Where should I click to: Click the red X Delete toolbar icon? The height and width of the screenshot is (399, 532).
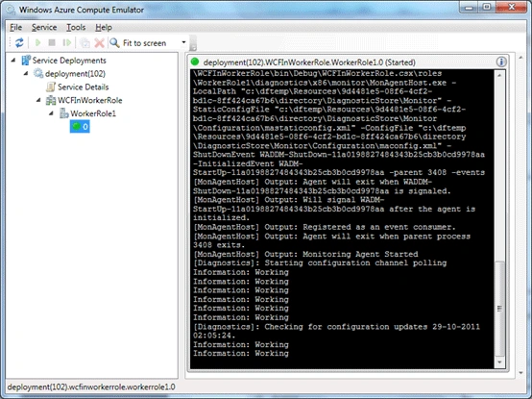tap(99, 43)
